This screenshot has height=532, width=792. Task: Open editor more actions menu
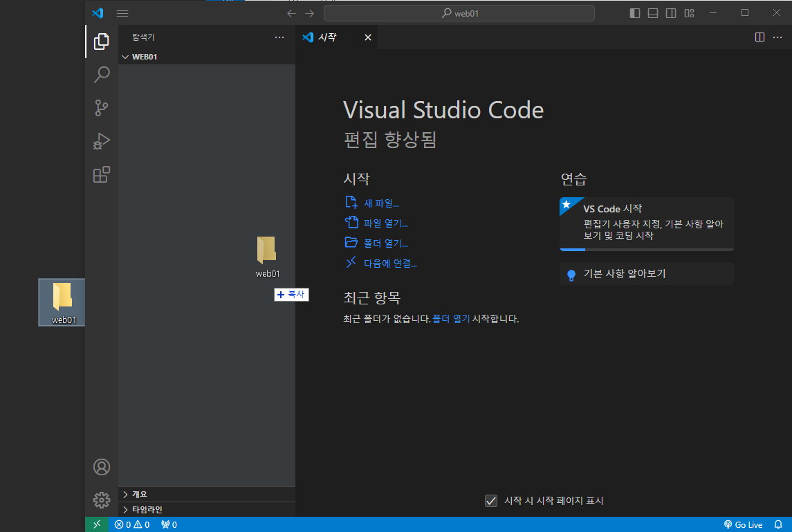click(x=777, y=37)
